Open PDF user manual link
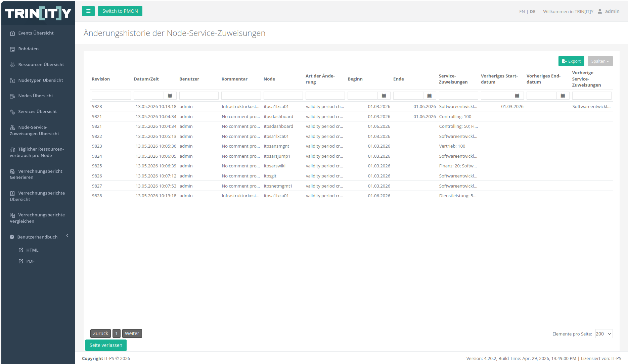Screen dimensions: 628x364 click(30, 261)
